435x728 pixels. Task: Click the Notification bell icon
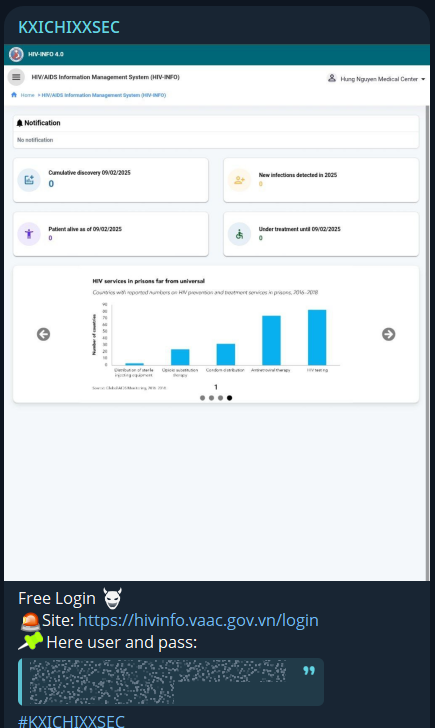19,123
